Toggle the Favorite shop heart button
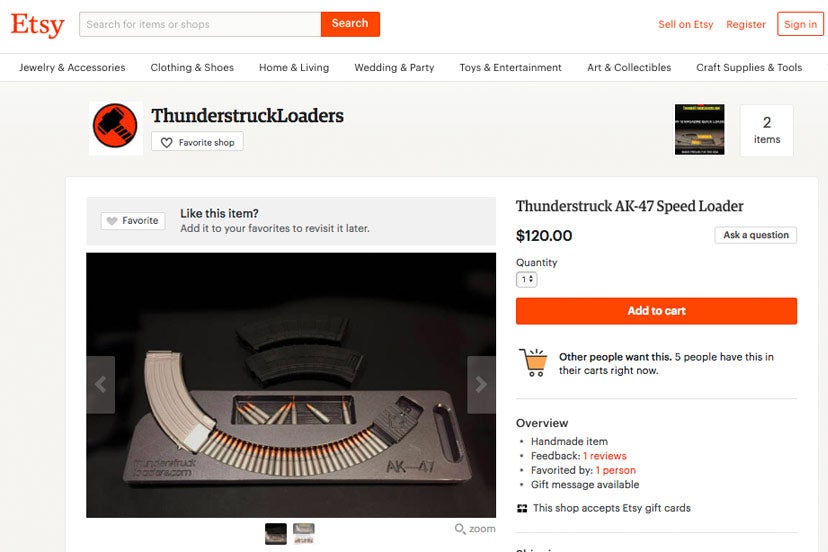This screenshot has height=552, width=828. click(x=197, y=142)
